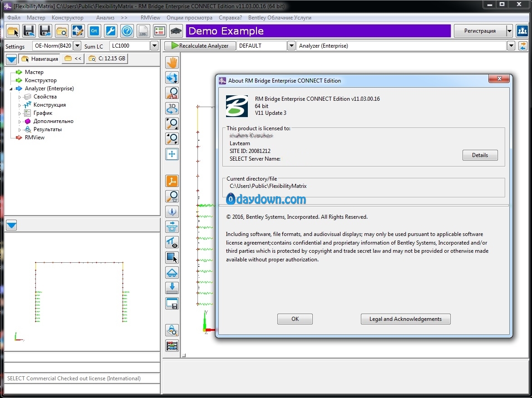Image resolution: width=532 pixels, height=398 pixels.
Task: Expand the Свойства tree node
Action: pyautogui.click(x=20, y=97)
